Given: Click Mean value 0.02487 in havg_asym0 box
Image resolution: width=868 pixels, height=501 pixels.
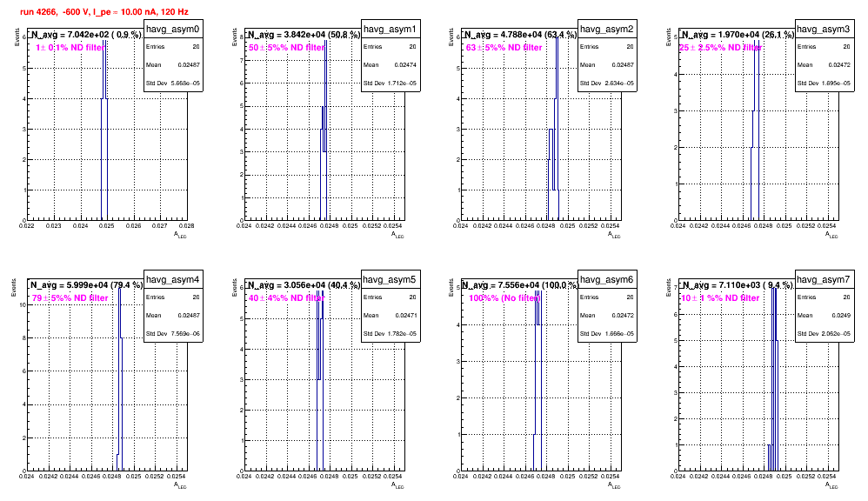Looking at the screenshot, I should [189, 64].
